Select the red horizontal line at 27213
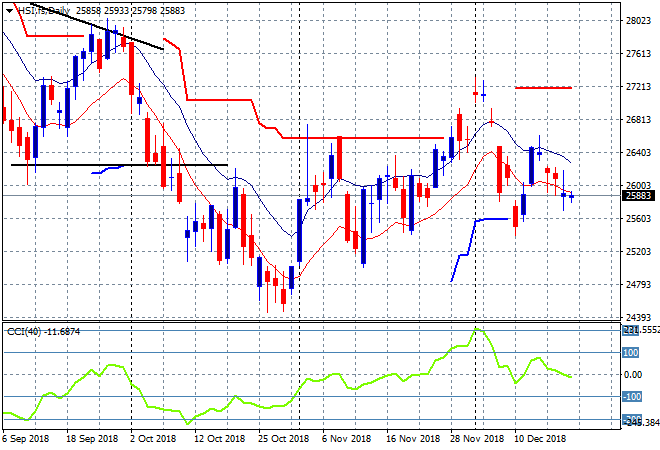The height and width of the screenshot is (450, 660). coord(543,88)
